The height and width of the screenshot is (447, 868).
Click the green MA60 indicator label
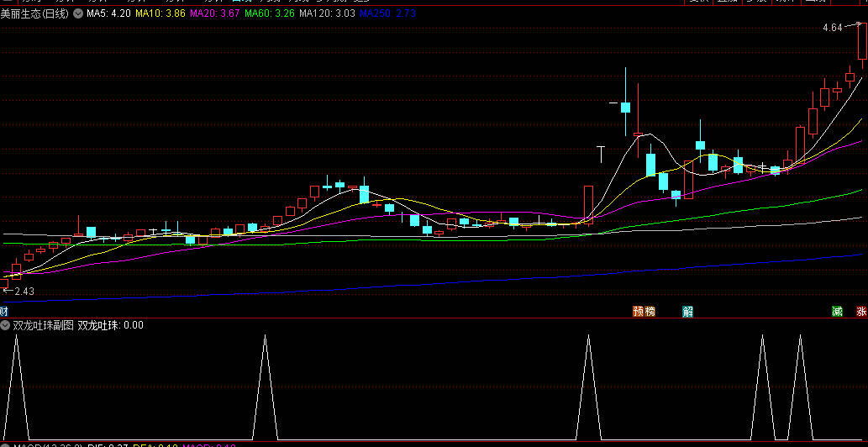click(270, 14)
